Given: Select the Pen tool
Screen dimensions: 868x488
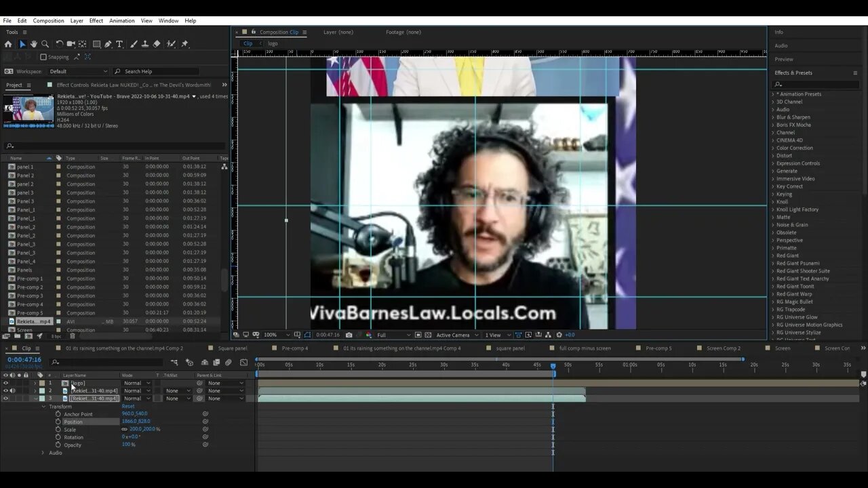Looking at the screenshot, I should (108, 44).
